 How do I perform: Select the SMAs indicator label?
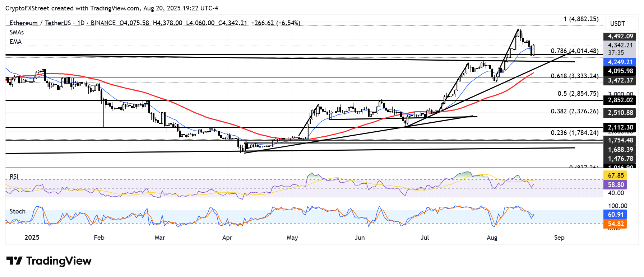point(17,32)
